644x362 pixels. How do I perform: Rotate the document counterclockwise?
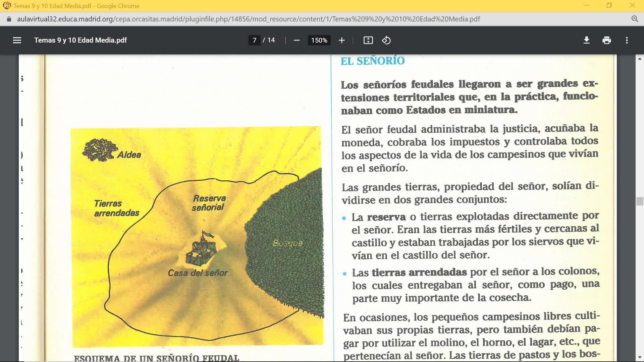(x=386, y=40)
